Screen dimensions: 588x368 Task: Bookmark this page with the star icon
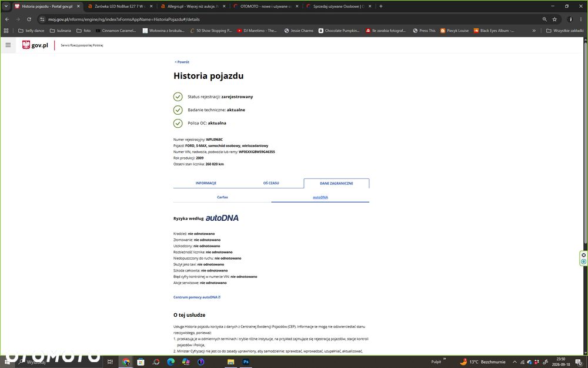click(x=554, y=19)
